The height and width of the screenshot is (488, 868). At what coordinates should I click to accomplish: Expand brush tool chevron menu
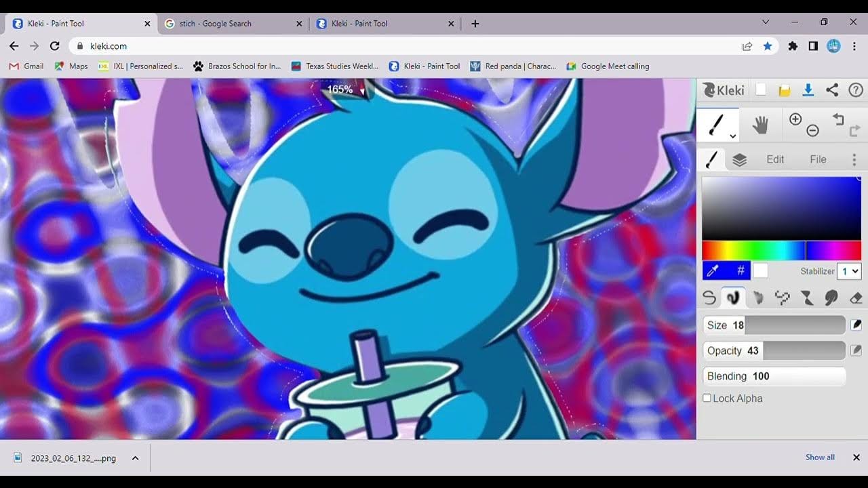click(x=733, y=136)
